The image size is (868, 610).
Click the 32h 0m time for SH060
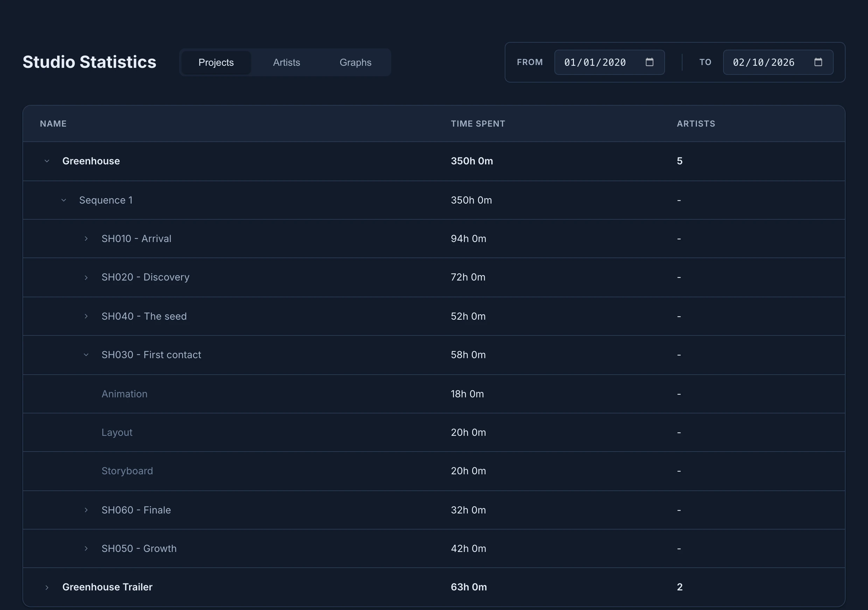(x=468, y=510)
